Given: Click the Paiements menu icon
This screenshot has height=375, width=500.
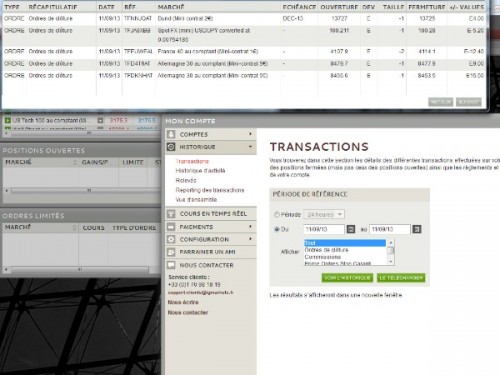Looking at the screenshot, I should click(x=171, y=227).
